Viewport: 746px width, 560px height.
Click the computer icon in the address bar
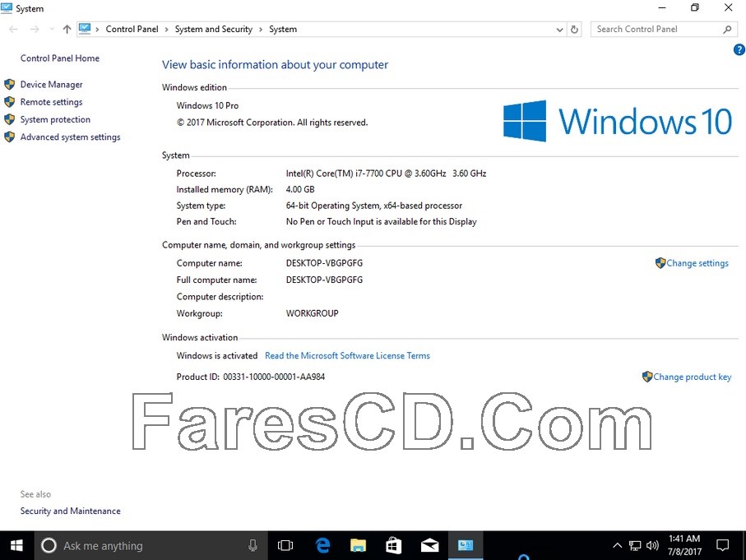(x=85, y=29)
